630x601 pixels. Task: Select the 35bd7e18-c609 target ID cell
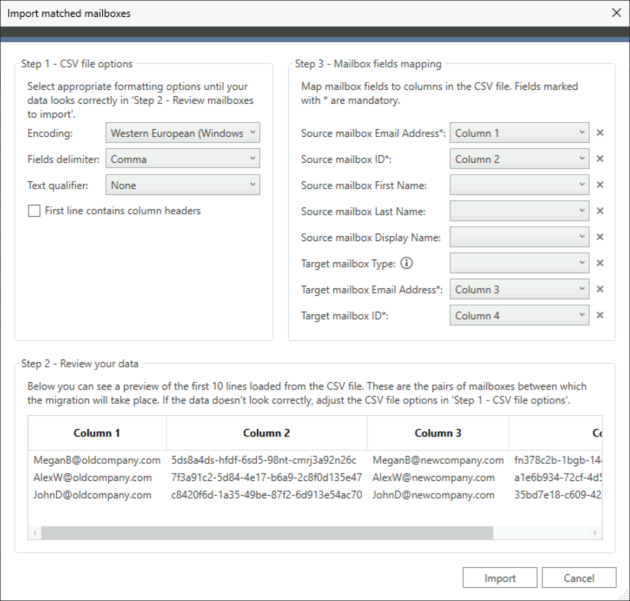click(x=558, y=495)
